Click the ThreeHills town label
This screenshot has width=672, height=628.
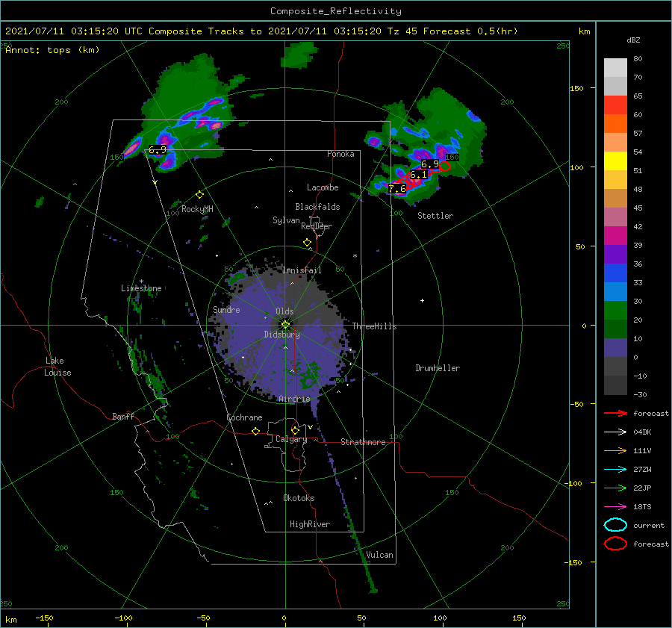[x=374, y=326]
